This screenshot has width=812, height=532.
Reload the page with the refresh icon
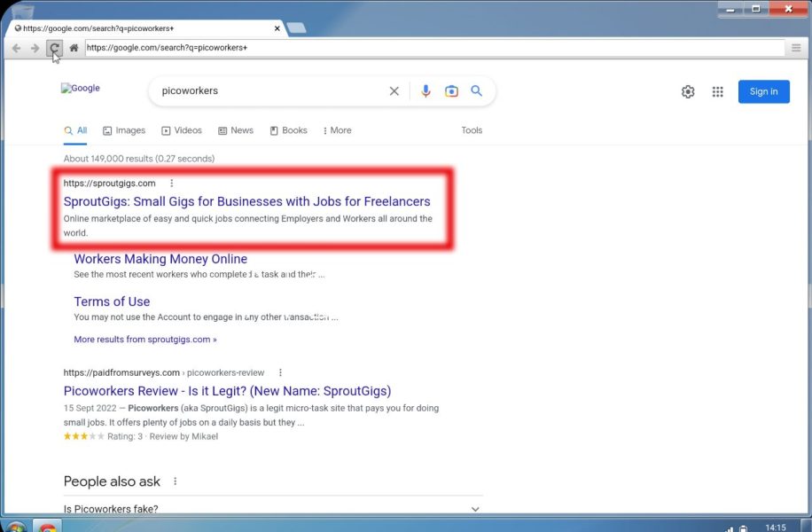[54, 48]
